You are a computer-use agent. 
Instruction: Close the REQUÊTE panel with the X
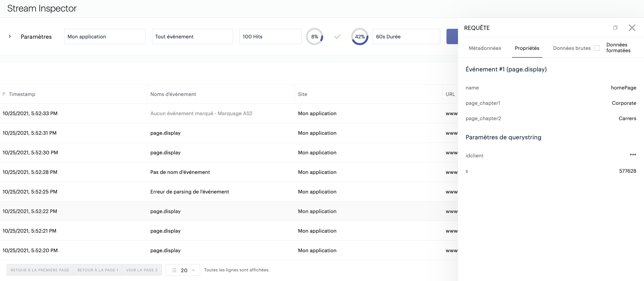[x=632, y=28]
